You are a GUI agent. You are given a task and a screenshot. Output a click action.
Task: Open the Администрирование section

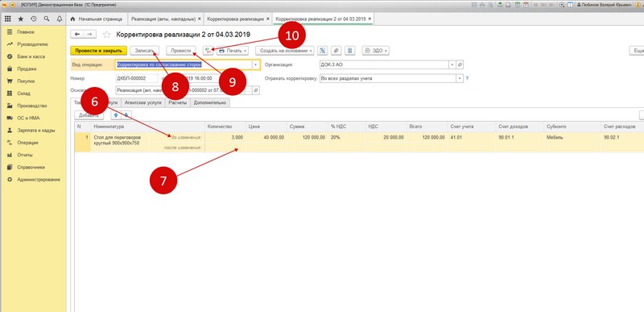pos(39,180)
